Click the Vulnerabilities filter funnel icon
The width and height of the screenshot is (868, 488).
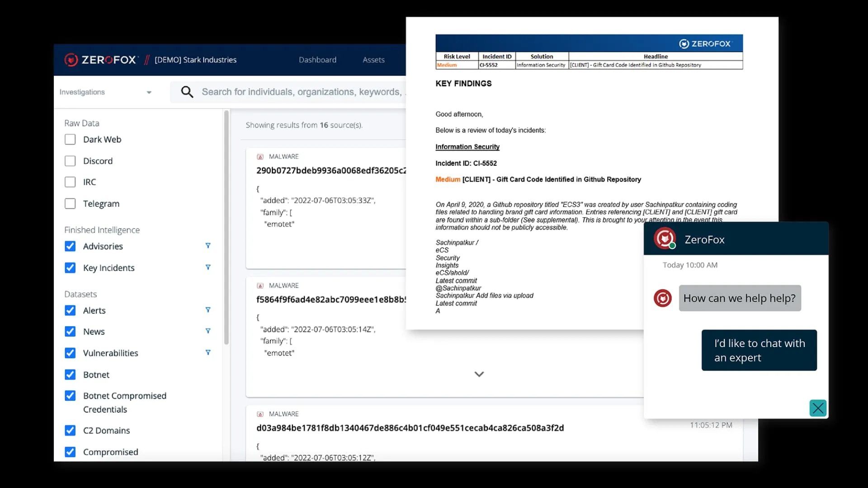point(208,352)
